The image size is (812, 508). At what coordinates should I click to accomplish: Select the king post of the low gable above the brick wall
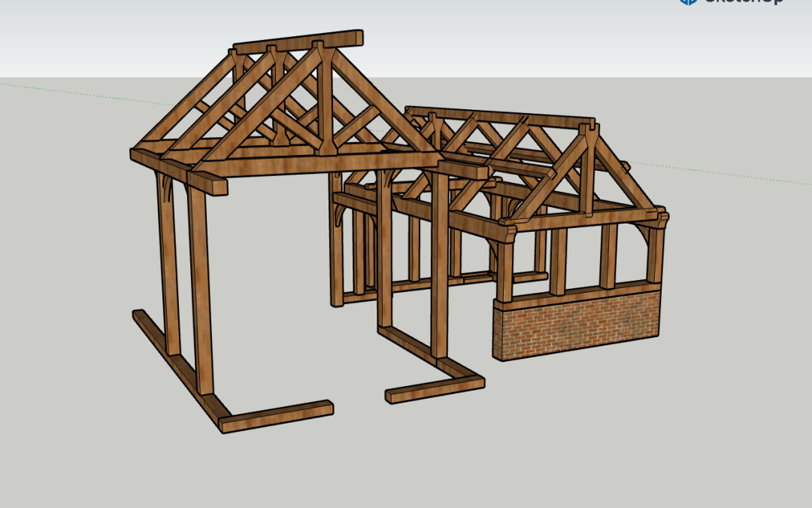pos(589,169)
